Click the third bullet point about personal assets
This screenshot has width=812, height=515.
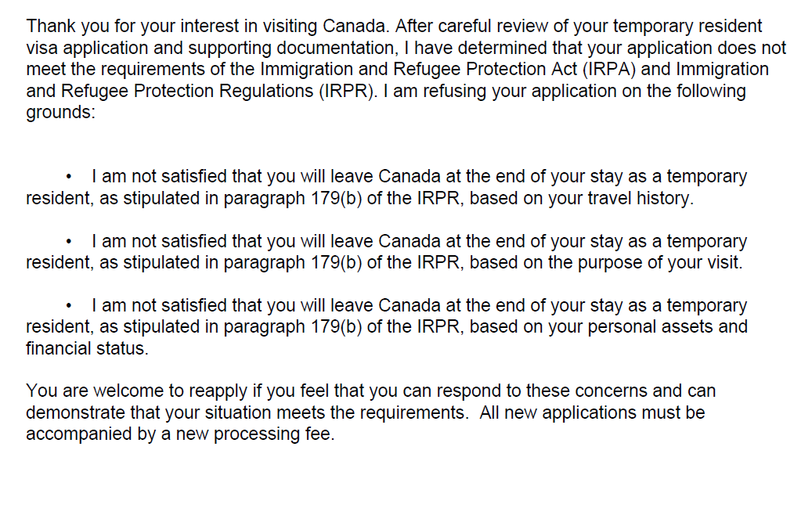tap(70, 306)
